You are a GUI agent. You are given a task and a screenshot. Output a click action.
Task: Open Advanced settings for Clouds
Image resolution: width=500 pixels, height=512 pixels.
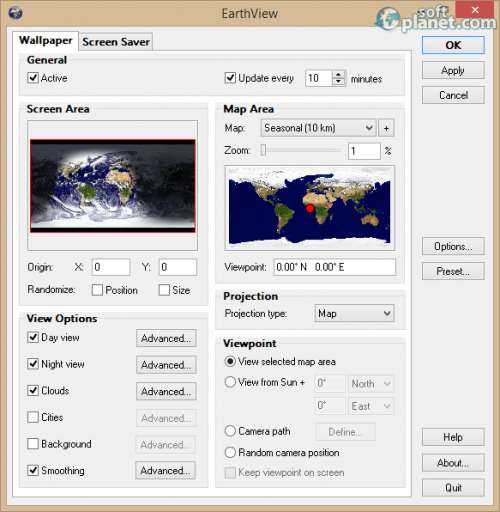(x=166, y=391)
